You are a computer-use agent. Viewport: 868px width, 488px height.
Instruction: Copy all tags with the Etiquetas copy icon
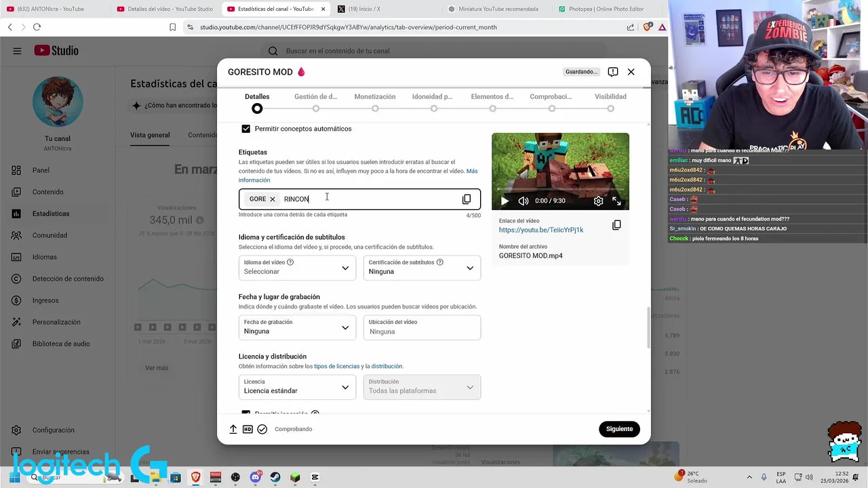[467, 199]
